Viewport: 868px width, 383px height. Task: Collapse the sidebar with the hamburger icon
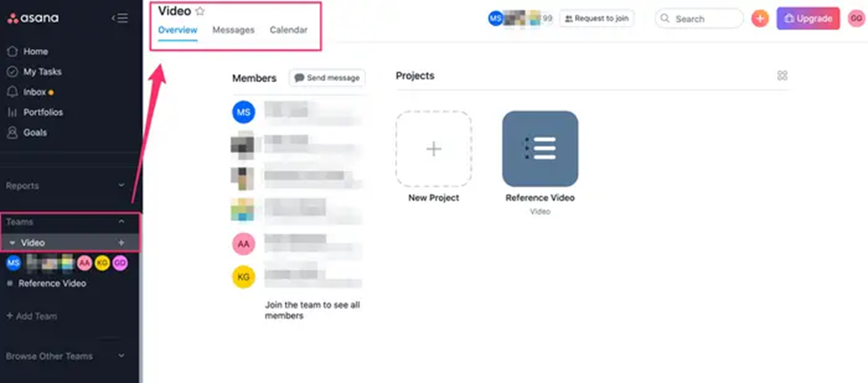click(119, 19)
